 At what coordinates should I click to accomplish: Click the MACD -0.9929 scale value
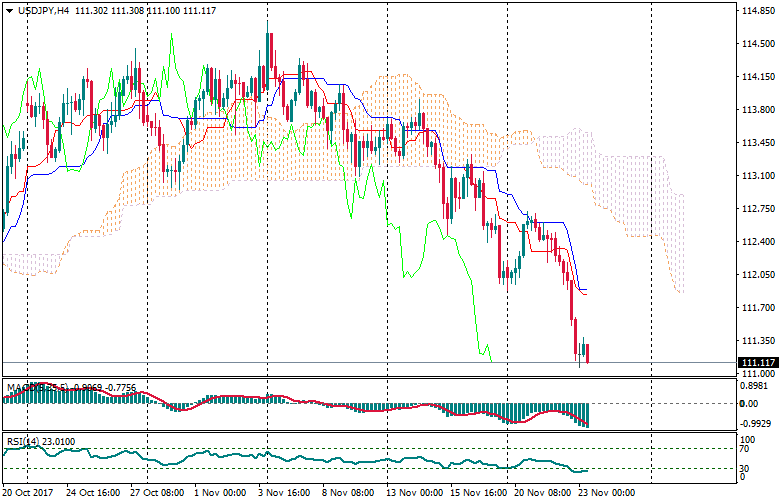point(755,424)
